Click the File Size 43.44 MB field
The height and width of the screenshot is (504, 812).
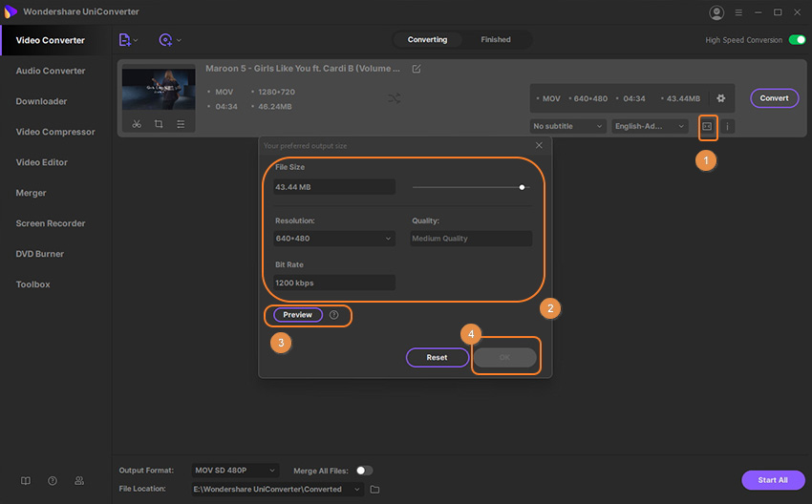[x=334, y=187]
